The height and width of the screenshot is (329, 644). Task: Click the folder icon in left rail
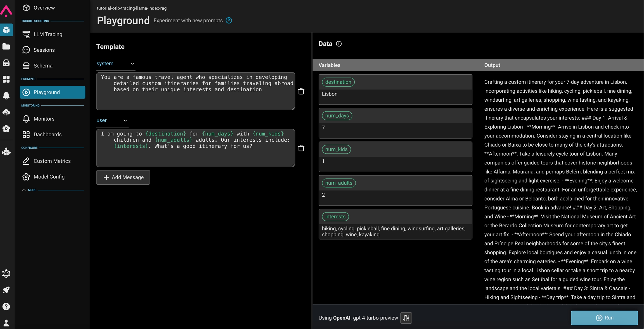point(6,46)
